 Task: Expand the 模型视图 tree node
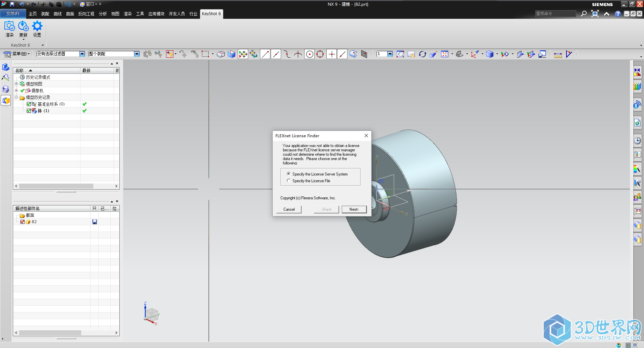point(16,84)
